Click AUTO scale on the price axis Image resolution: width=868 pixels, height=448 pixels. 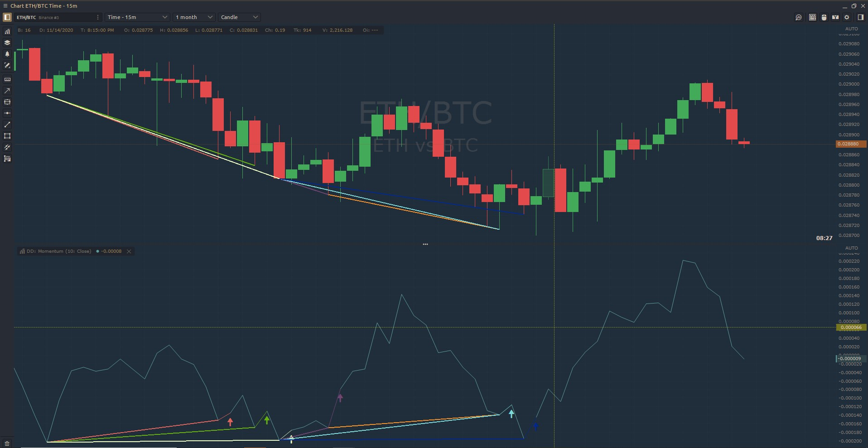pyautogui.click(x=851, y=29)
